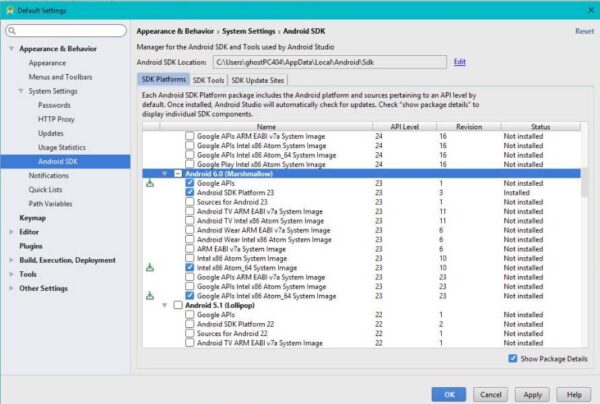Uncheck Android SDK Platform 23
This screenshot has width=600, height=404.
click(x=190, y=193)
